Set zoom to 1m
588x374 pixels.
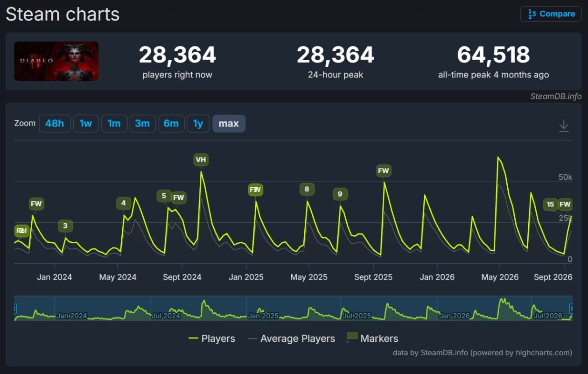coord(114,124)
